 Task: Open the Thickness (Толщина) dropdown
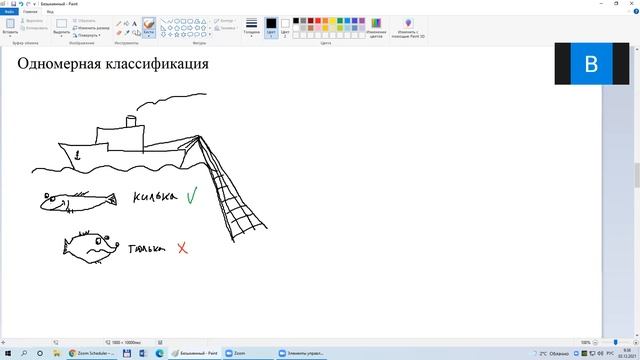coord(251,27)
